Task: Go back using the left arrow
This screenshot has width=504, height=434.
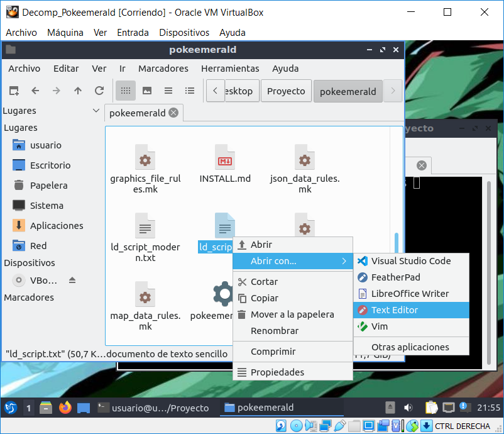Action: point(35,91)
